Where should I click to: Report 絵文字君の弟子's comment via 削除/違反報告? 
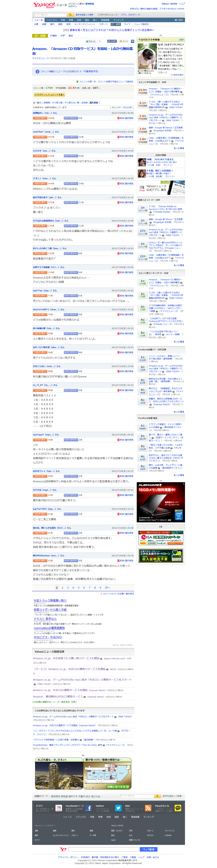(125, 202)
